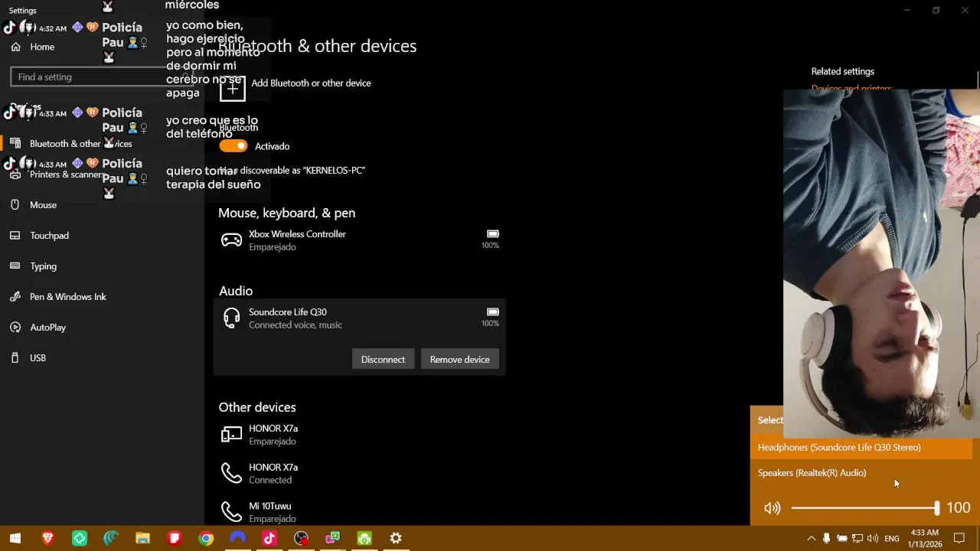Click the Remove device button
The height and width of the screenshot is (551, 980).
coord(459,359)
